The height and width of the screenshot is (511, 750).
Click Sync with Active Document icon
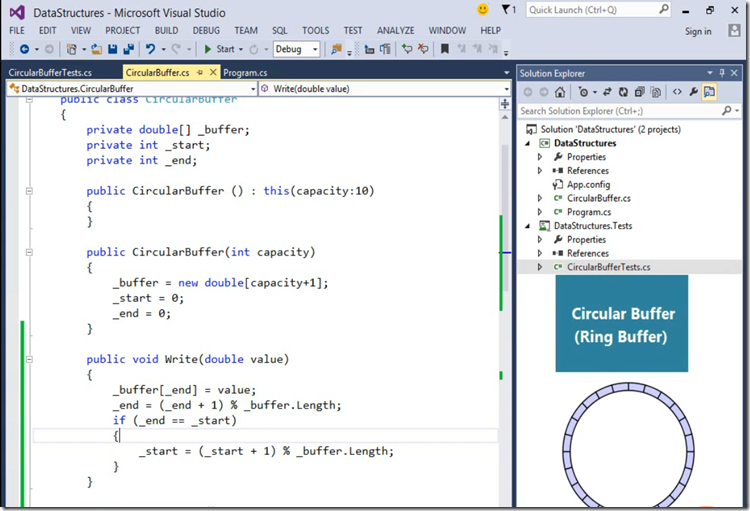607,92
